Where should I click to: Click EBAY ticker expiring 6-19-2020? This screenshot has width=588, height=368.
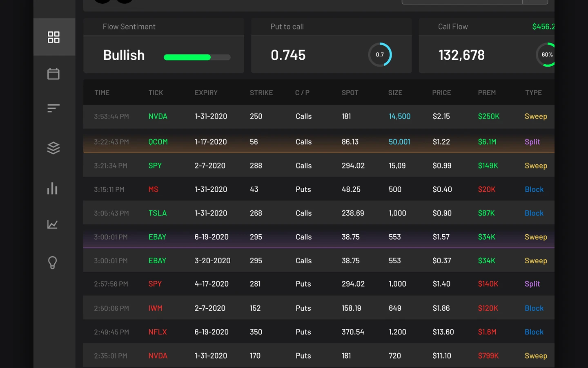point(157,237)
